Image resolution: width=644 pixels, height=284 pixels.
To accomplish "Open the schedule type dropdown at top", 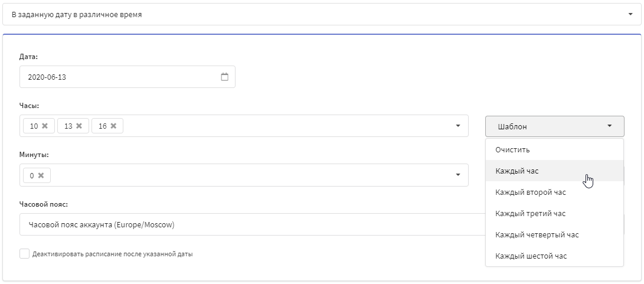I will tap(322, 14).
